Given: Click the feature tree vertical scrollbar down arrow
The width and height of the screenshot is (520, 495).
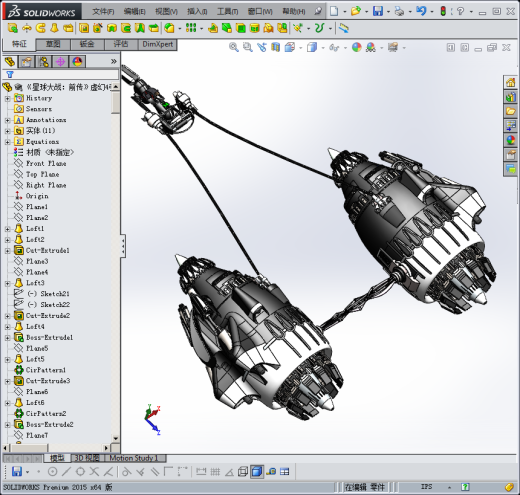Looking at the screenshot, I should (x=116, y=438).
